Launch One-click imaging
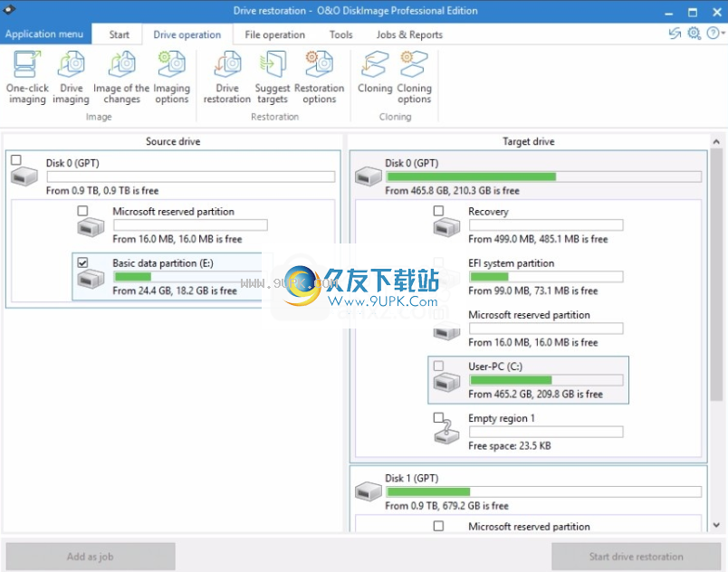Image resolution: width=728 pixels, height=572 pixels. [27, 78]
